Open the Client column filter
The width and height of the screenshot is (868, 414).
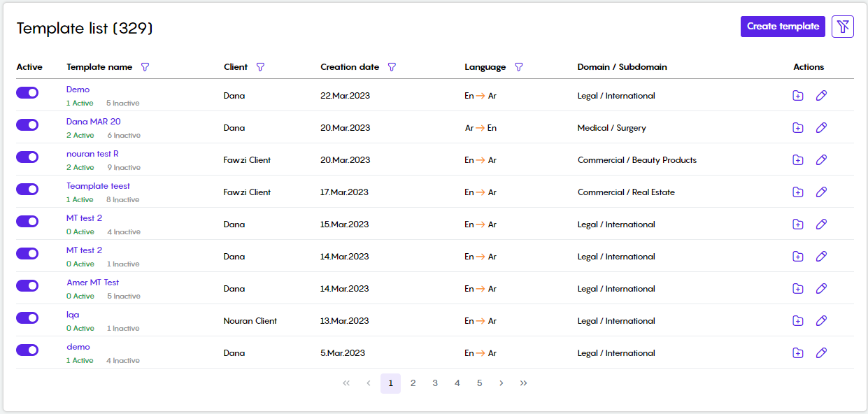[x=260, y=67]
